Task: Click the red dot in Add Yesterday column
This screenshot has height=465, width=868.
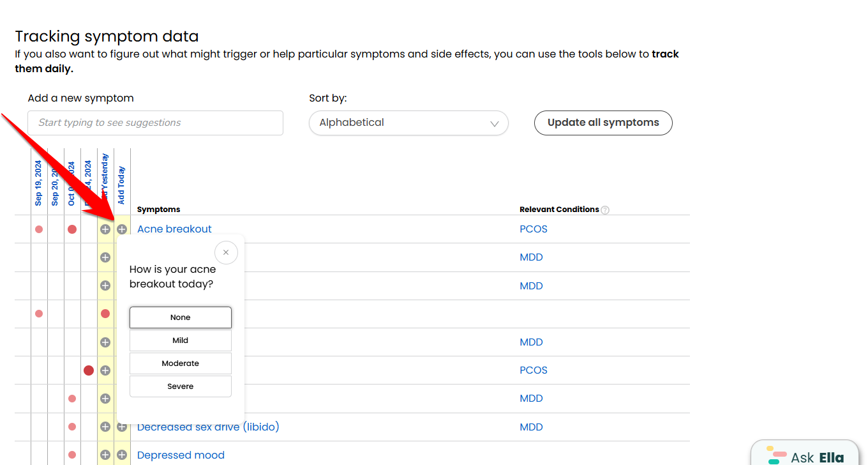Action: 105,314
